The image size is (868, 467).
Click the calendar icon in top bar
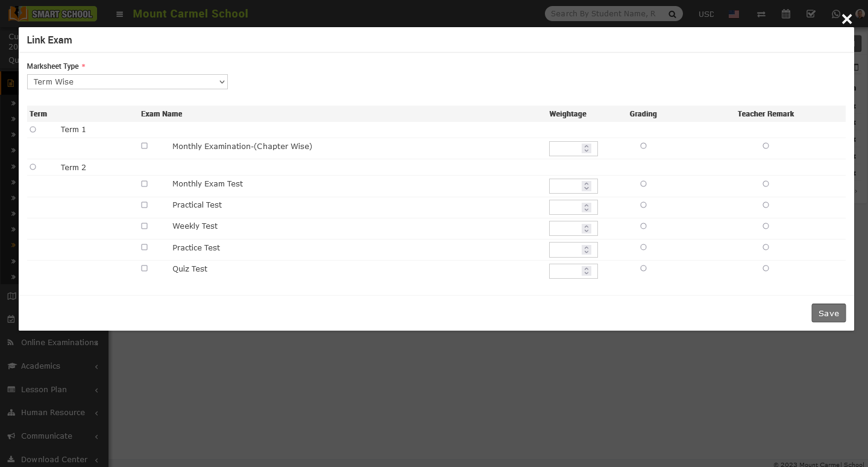pos(786,14)
